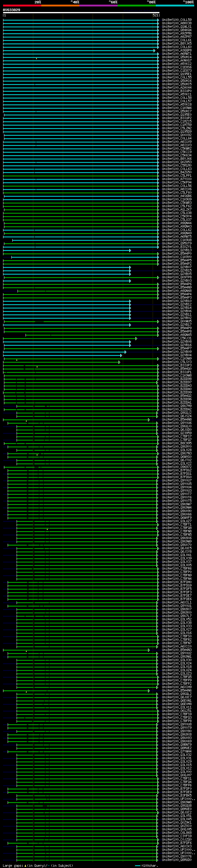This screenshot has height=868, width=197.
Task: Click the UniRef100_C3YFS9 label
Action: coord(176,836)
